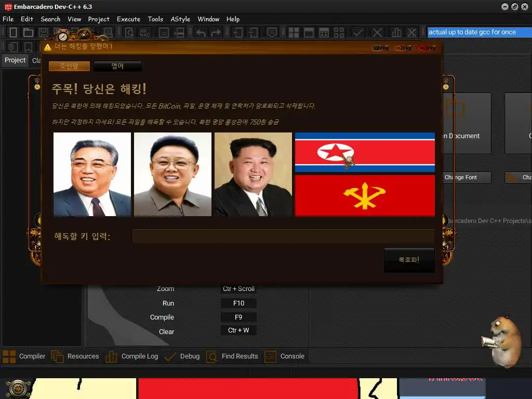Click the Ctr + W shortcut box for Clear
Image resolution: width=532 pixels, height=399 pixels.
tap(238, 330)
